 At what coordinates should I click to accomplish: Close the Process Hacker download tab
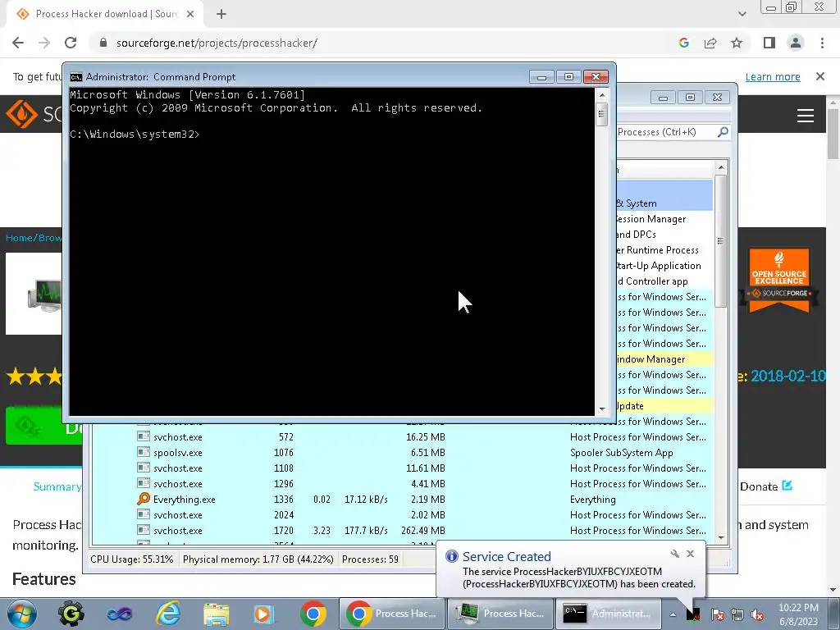pyautogui.click(x=190, y=14)
